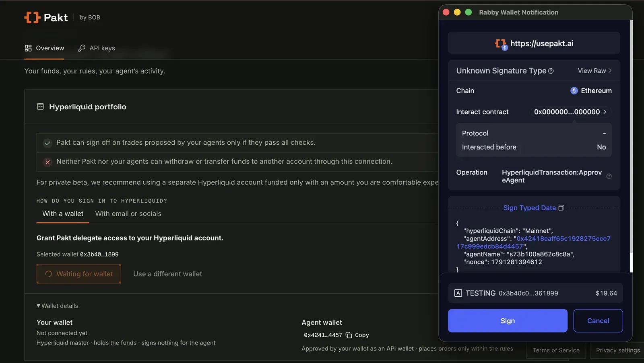Click the Pakt logo icon
The image size is (644, 363).
coord(32,17)
